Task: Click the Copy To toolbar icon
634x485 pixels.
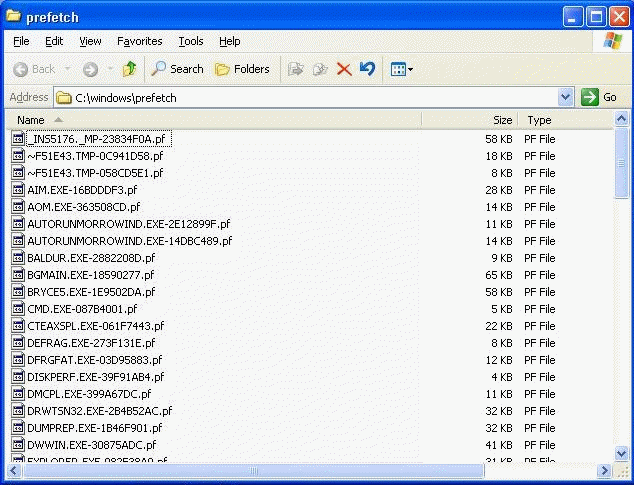Action: click(x=320, y=69)
